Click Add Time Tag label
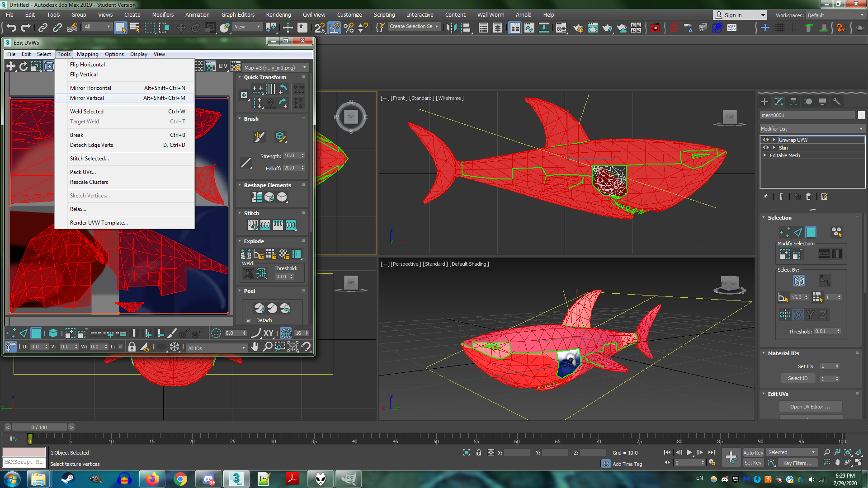The width and height of the screenshot is (868, 488). pyautogui.click(x=627, y=464)
